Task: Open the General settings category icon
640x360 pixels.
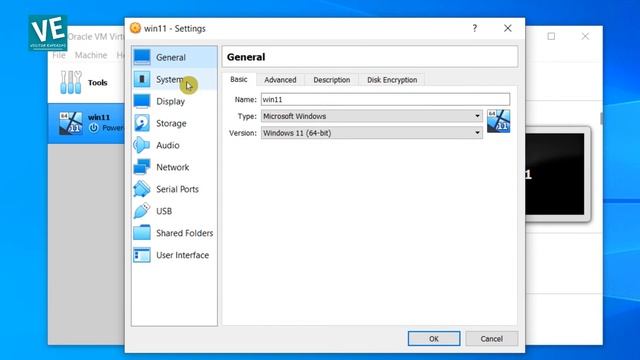Action: 142,57
